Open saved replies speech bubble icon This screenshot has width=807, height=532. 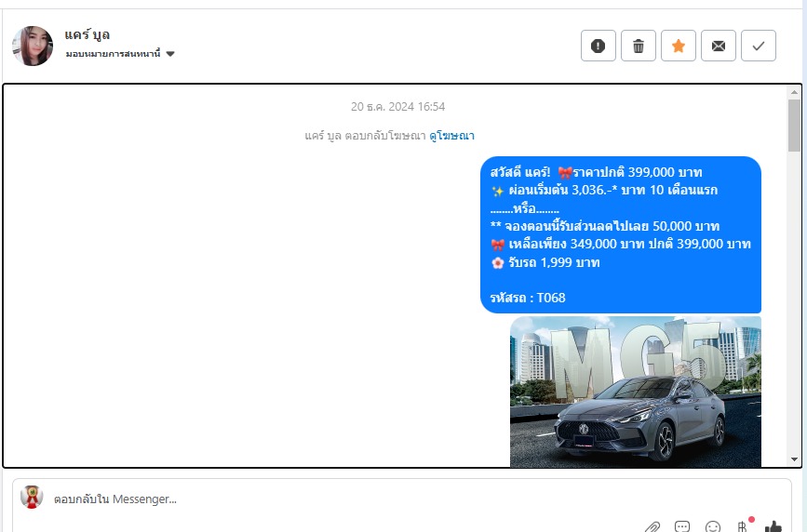pyautogui.click(x=682, y=526)
